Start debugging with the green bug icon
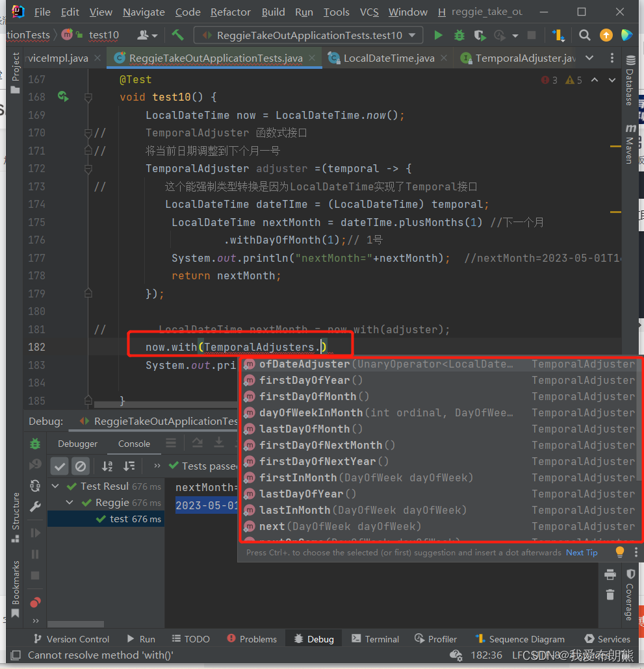 [x=459, y=35]
